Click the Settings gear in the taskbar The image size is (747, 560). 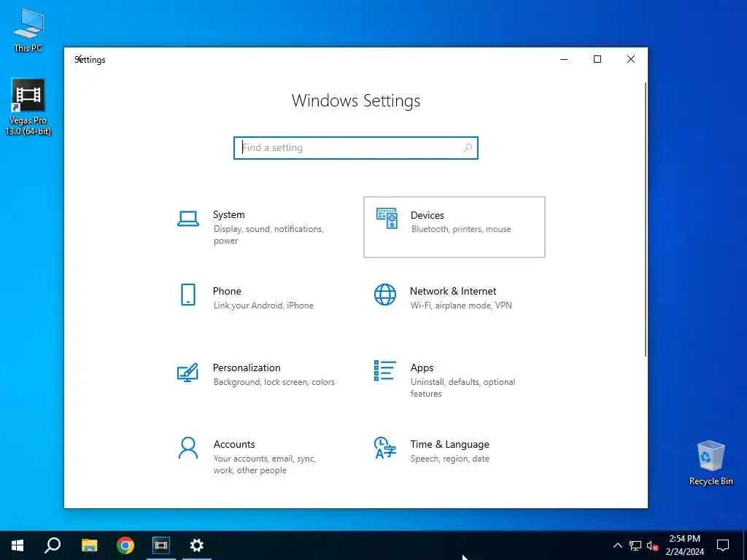pos(197,545)
